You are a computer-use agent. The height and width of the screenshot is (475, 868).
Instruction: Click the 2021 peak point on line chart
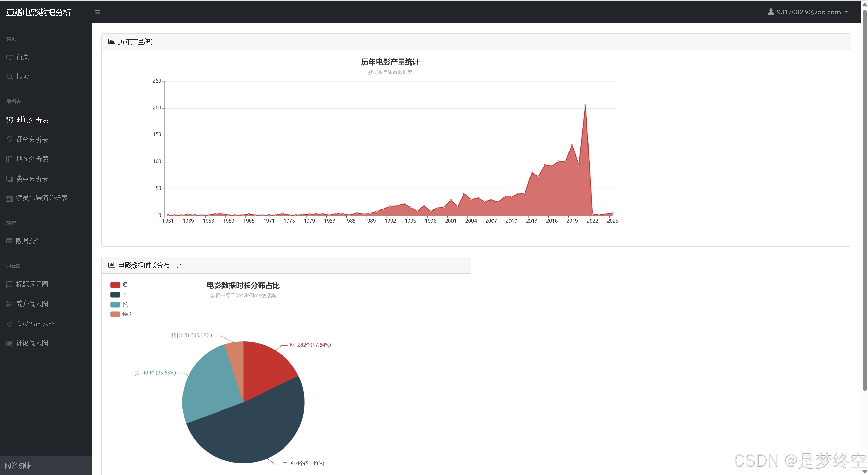[585, 106]
